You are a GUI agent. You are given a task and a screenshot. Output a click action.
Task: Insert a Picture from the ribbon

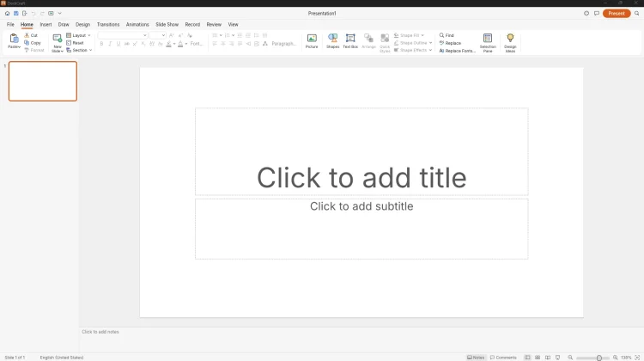tap(312, 41)
